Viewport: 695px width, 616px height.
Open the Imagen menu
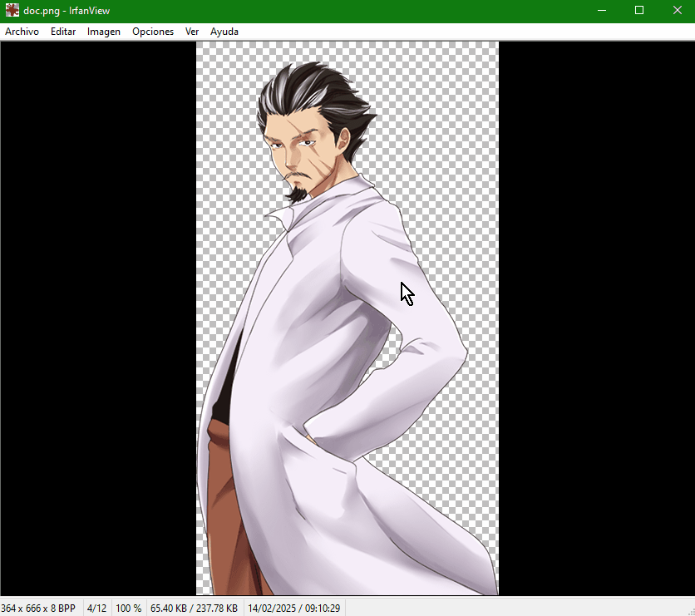point(104,32)
